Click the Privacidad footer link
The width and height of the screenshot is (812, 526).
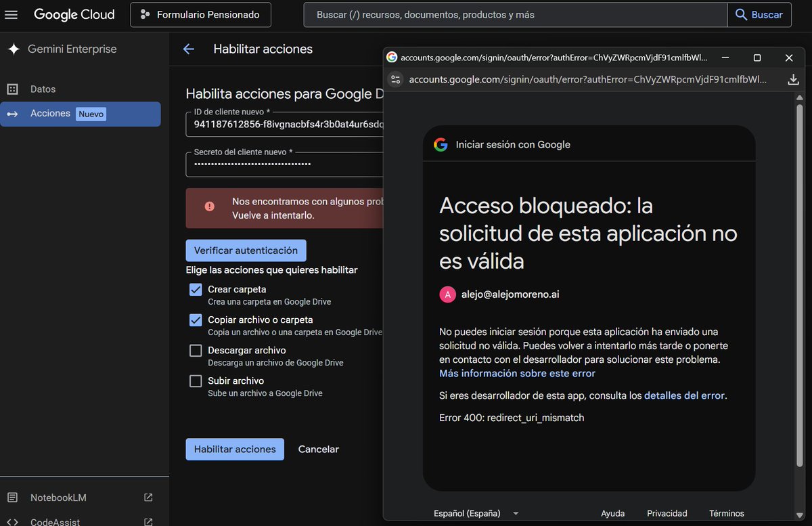click(x=667, y=513)
